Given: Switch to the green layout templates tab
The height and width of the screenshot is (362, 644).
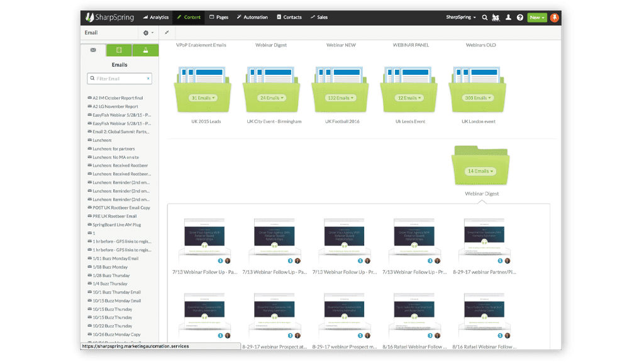Looking at the screenshot, I should 119,50.
